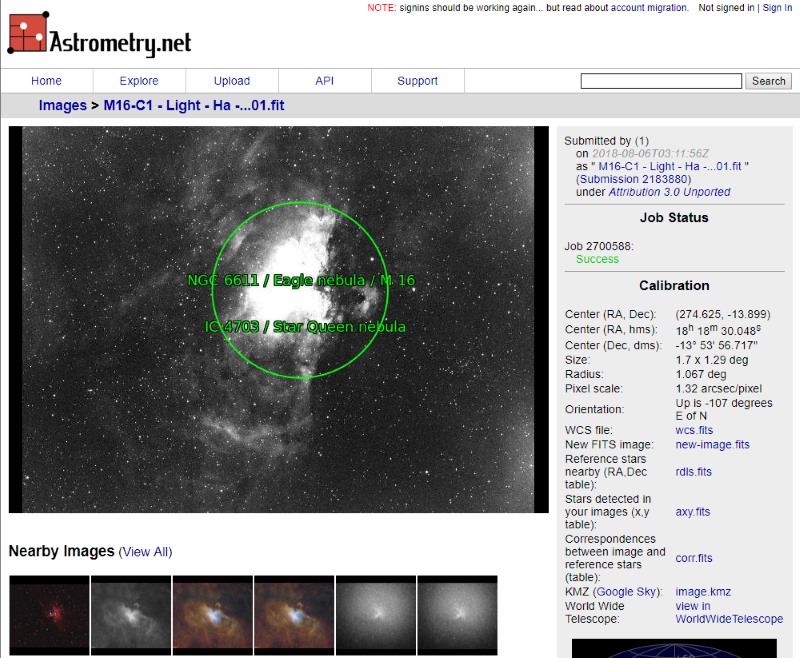Open the API menu item

point(324,81)
